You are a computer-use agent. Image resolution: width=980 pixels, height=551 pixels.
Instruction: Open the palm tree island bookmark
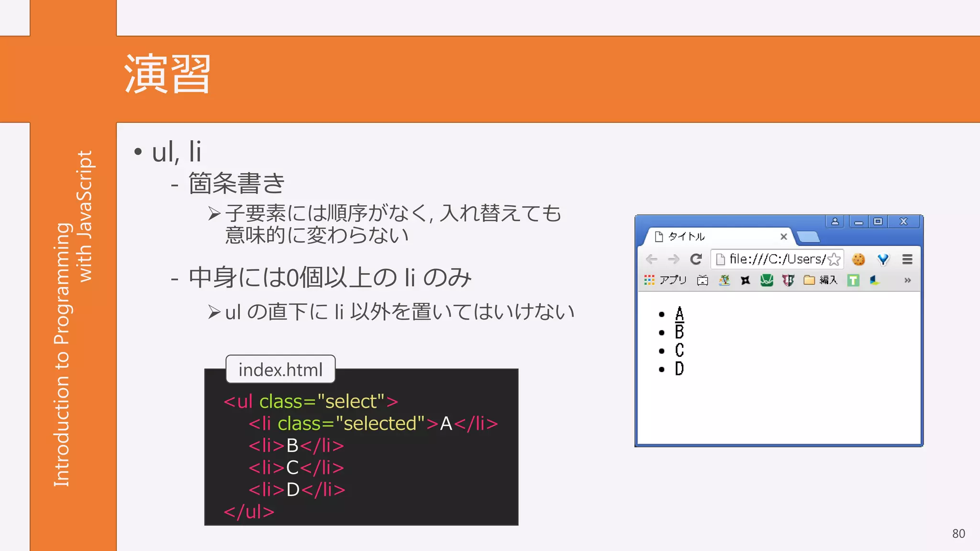[724, 280]
